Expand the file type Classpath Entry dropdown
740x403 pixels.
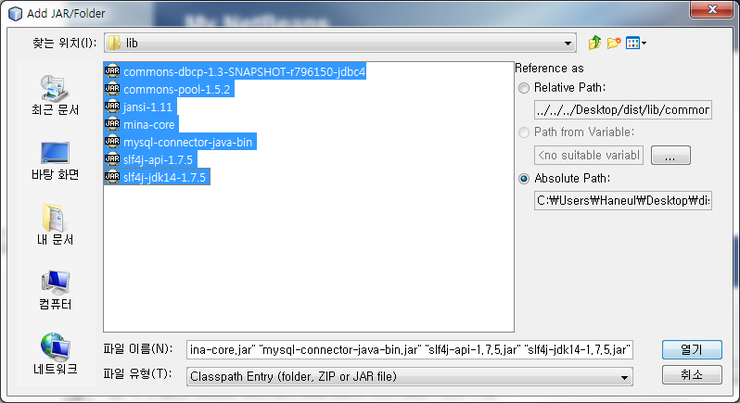(624, 377)
